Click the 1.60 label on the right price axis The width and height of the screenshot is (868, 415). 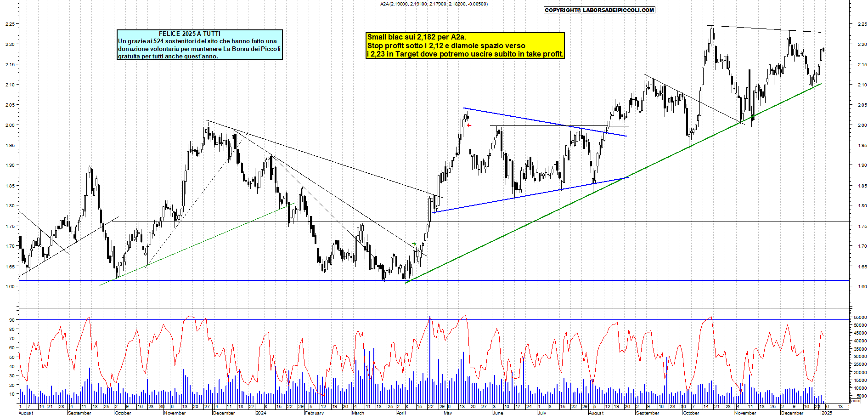point(862,286)
